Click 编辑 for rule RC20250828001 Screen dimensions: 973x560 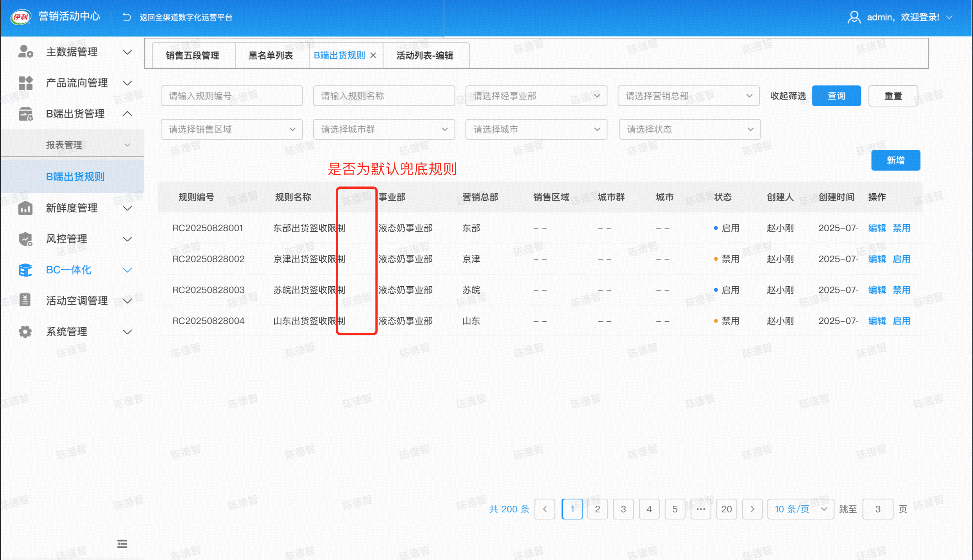[877, 228]
